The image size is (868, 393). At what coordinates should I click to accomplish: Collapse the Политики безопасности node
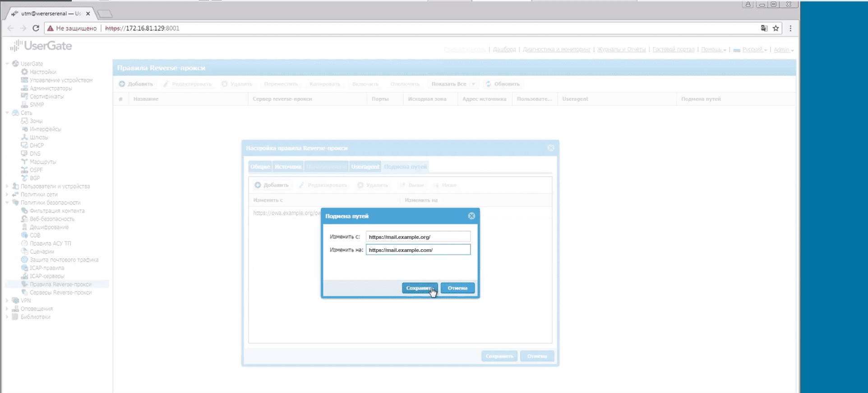pos(7,202)
